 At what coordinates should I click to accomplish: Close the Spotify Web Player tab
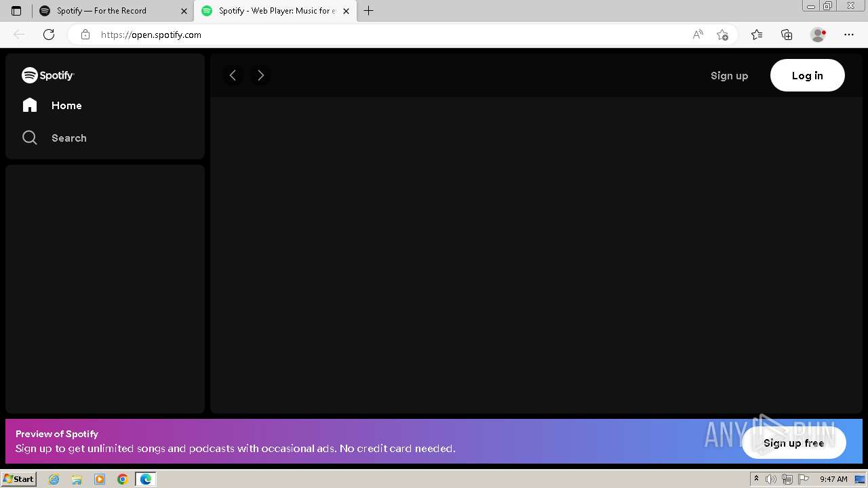pos(346,11)
